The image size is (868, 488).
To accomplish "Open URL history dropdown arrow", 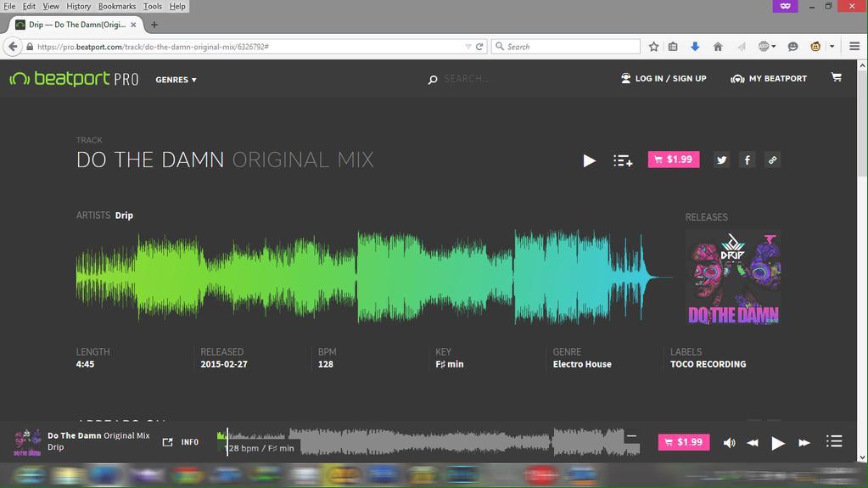I will pos(468,47).
